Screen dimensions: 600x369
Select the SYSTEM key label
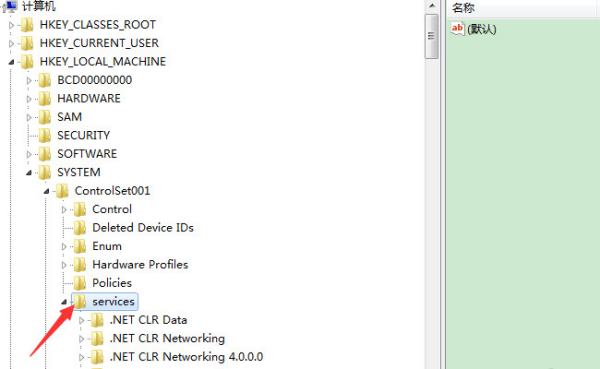tap(79, 172)
